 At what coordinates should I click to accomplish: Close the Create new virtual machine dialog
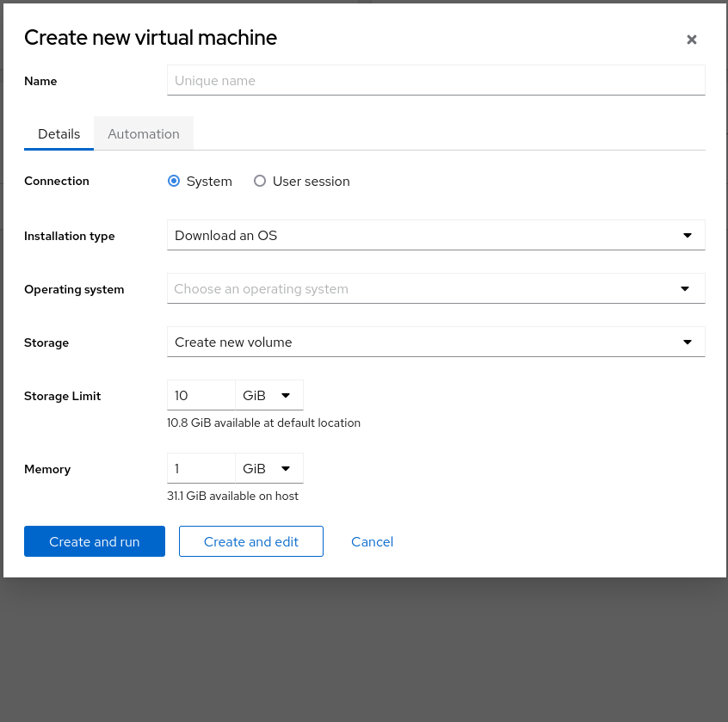(x=691, y=40)
